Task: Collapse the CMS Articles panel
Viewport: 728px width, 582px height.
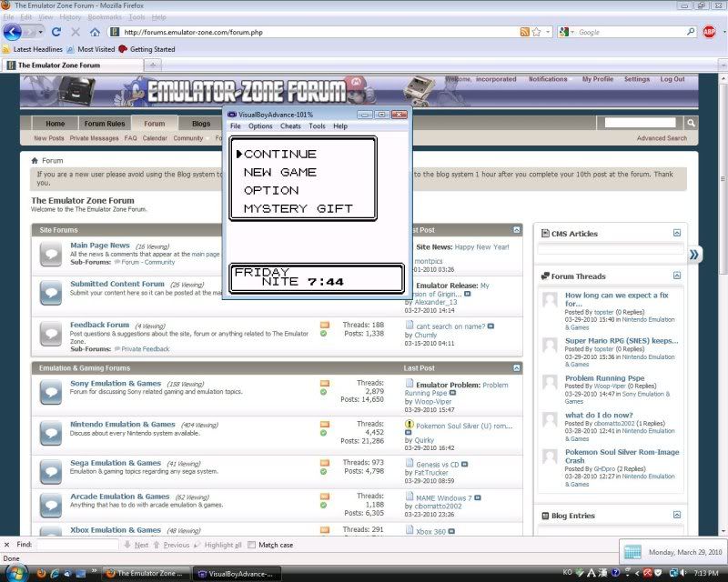Action: coord(677,233)
